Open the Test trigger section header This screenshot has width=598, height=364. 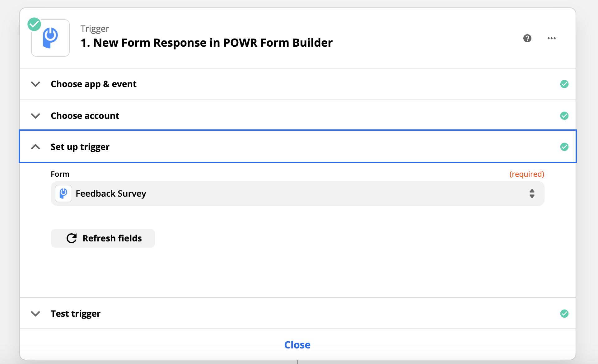297,314
